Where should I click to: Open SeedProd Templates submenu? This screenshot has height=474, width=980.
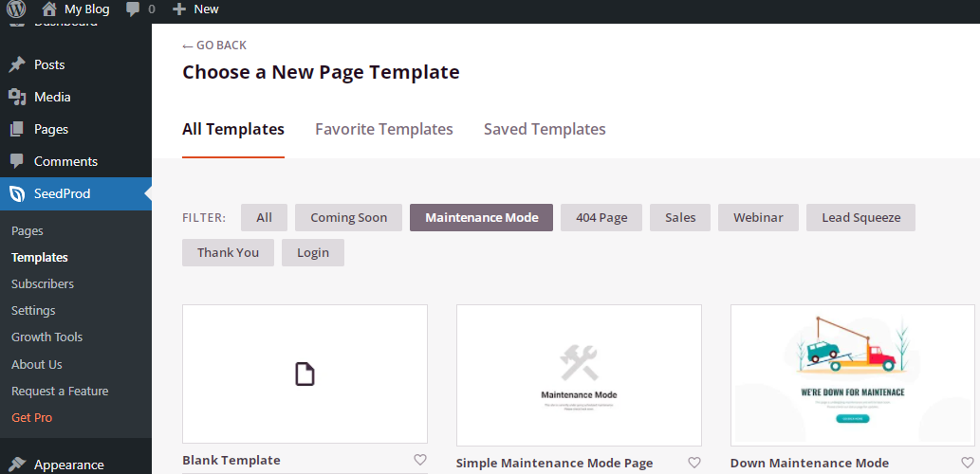click(40, 257)
